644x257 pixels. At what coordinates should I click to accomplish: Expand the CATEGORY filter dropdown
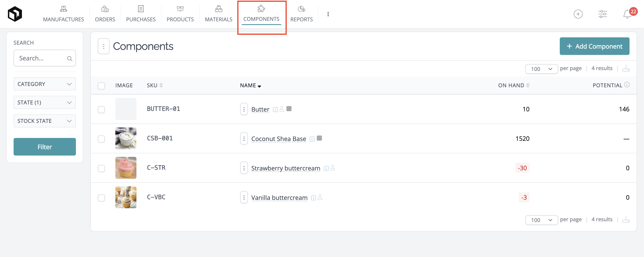pyautogui.click(x=45, y=84)
